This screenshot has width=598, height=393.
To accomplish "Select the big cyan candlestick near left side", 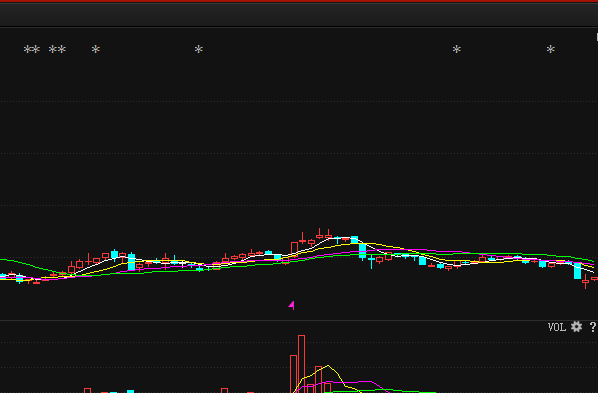I will 132,262.
